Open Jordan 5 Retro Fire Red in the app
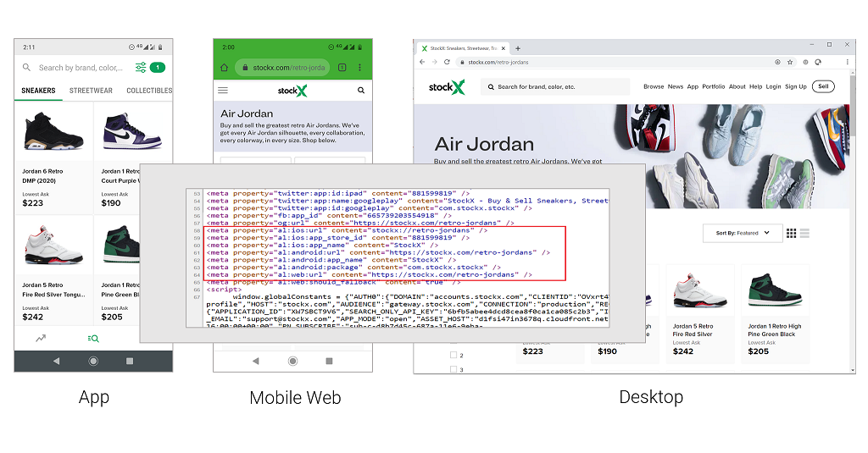This screenshot has height=453, width=868. point(53,271)
